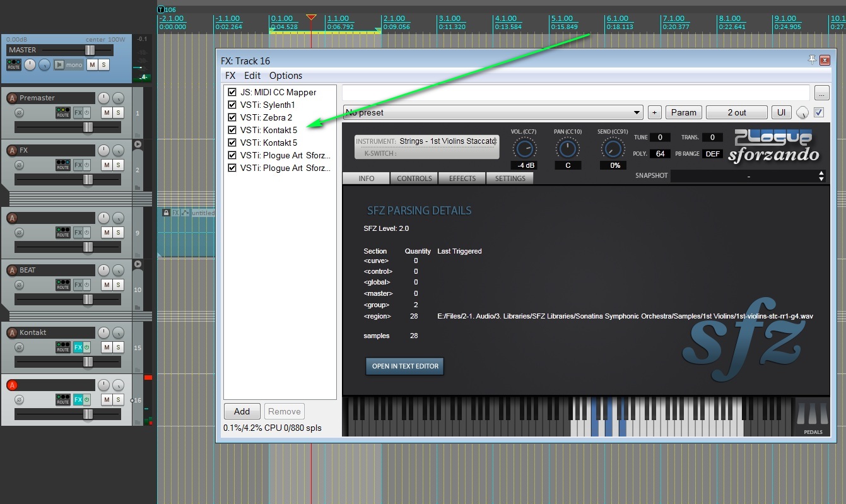Arm the Kontakt track for recording

tap(11, 332)
